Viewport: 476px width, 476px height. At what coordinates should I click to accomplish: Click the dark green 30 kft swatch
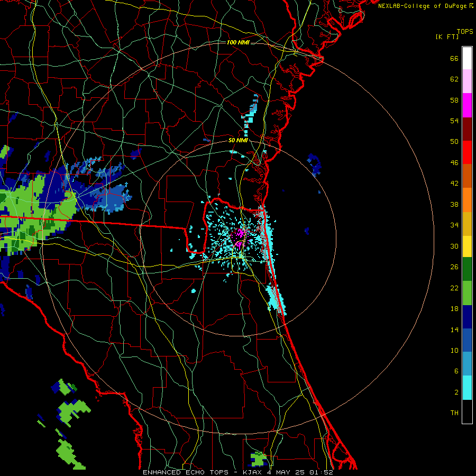[x=467, y=269]
